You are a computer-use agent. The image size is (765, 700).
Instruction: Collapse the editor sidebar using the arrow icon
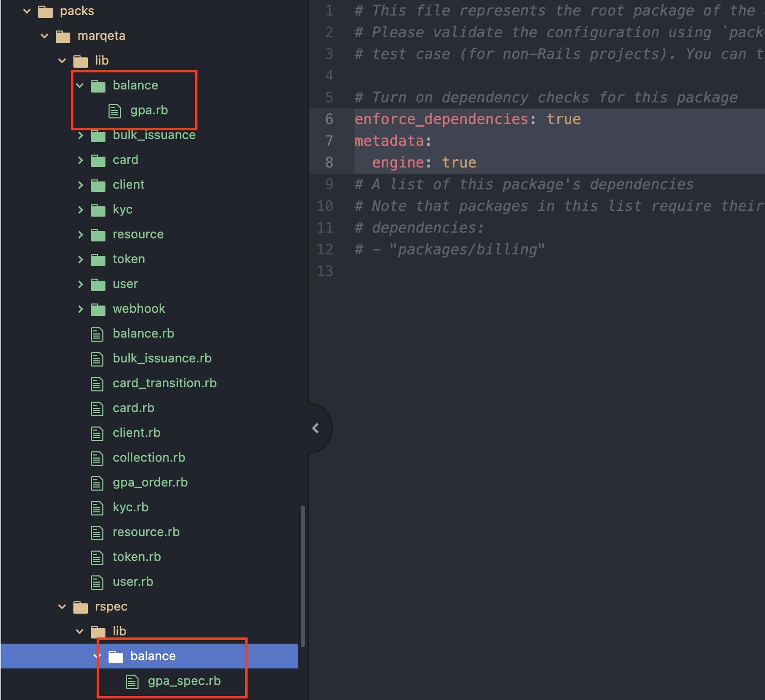point(316,428)
